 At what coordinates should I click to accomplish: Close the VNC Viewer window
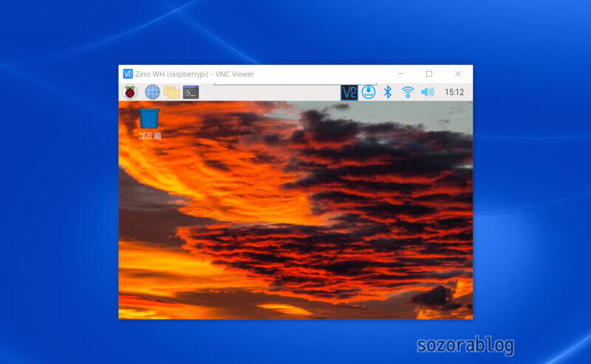(x=458, y=74)
